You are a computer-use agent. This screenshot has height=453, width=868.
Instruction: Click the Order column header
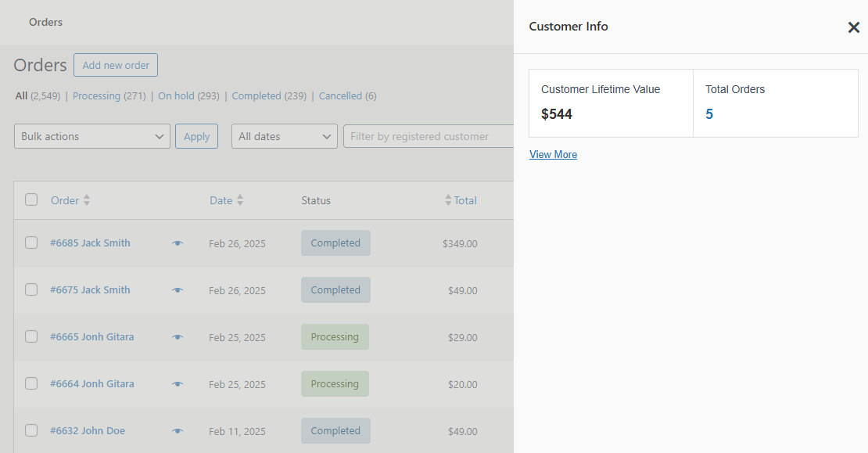65,200
